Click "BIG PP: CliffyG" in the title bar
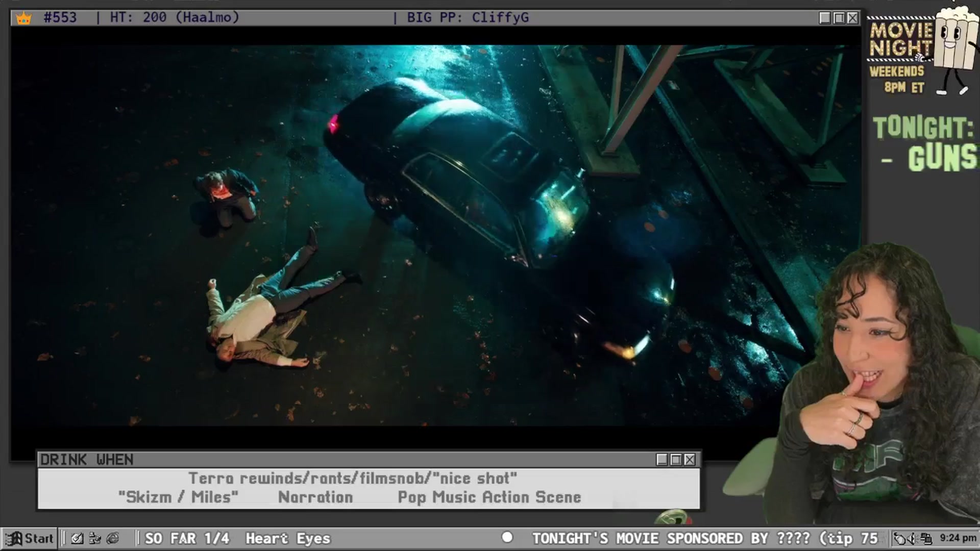Screen dimensions: 980x551 pyautogui.click(x=468, y=17)
